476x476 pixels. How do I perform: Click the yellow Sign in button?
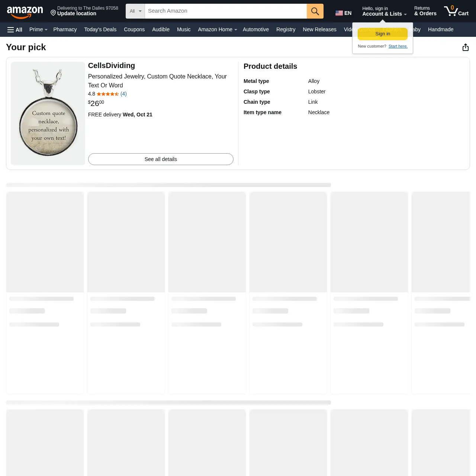383,34
